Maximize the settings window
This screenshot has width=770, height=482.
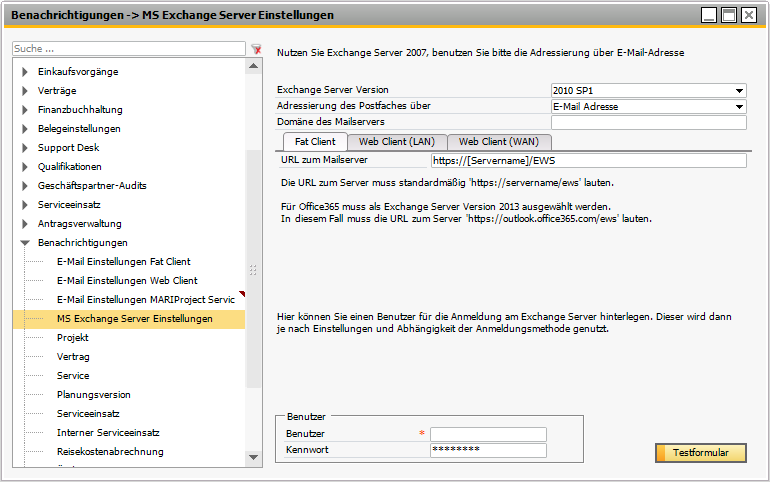tap(729, 15)
